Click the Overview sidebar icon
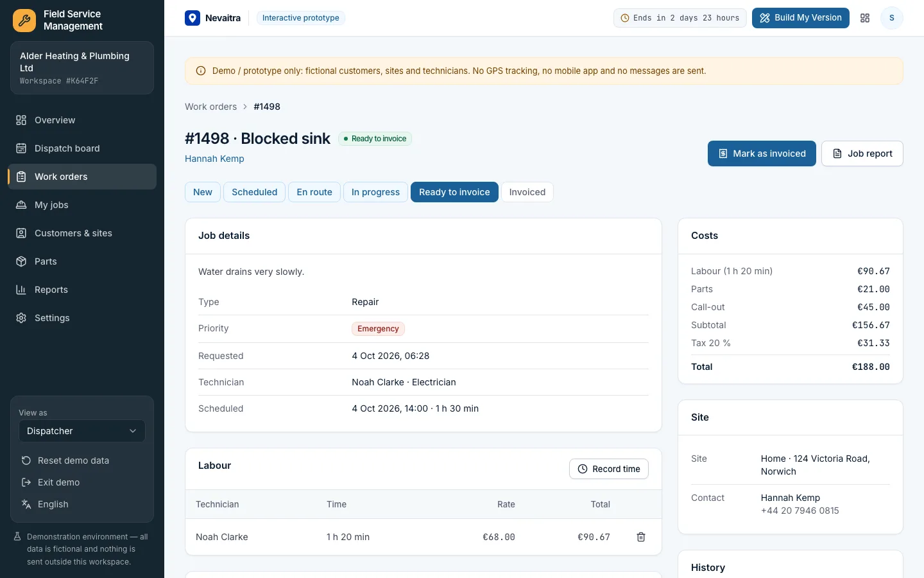Screen dimensions: 924x578 click(21, 120)
